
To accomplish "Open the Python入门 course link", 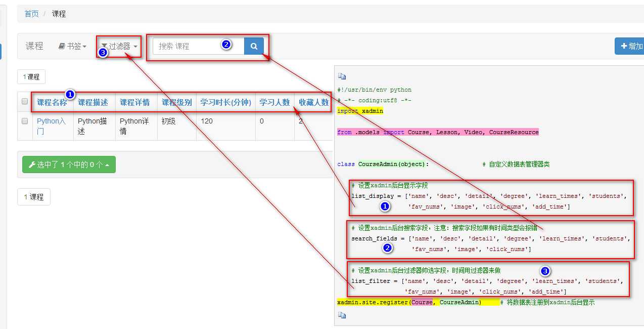I will [51, 121].
